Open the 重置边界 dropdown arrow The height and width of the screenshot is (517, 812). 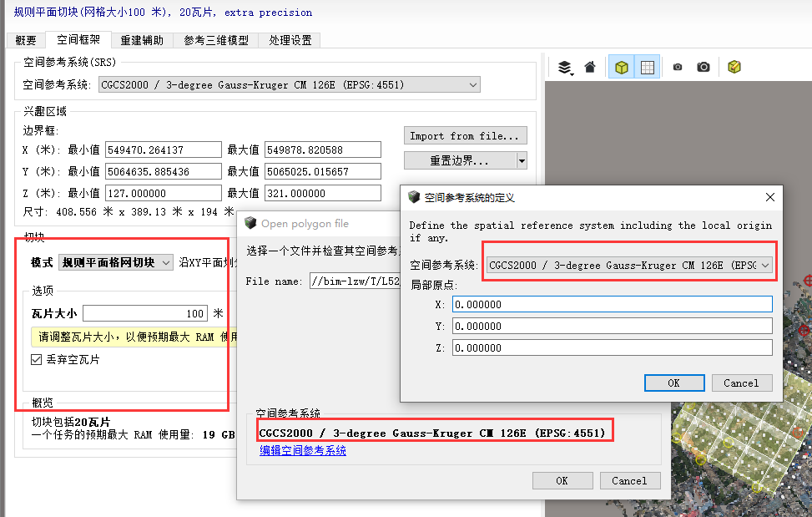pos(522,160)
